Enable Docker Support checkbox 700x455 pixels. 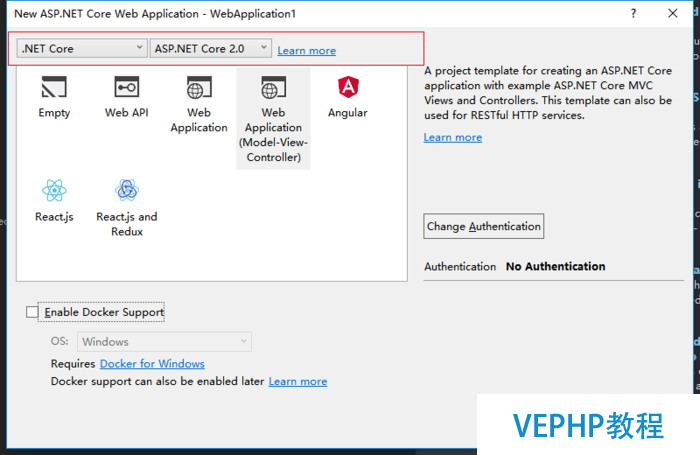pos(32,312)
